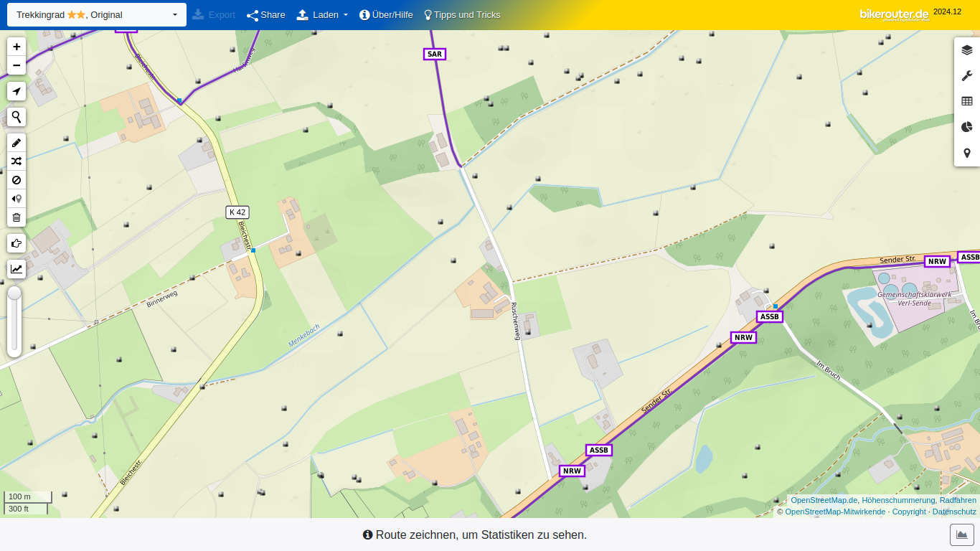Click the shuffle route direction icon

click(17, 161)
